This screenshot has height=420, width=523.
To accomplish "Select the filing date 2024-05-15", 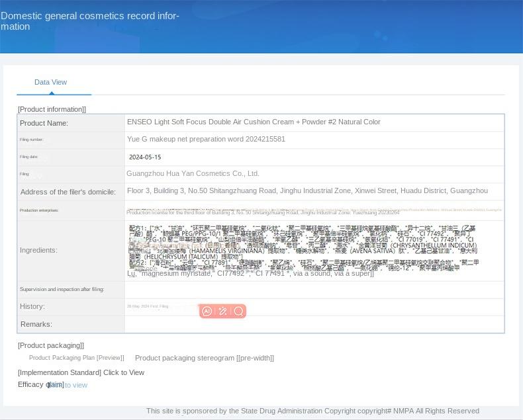I will pyautogui.click(x=145, y=157).
